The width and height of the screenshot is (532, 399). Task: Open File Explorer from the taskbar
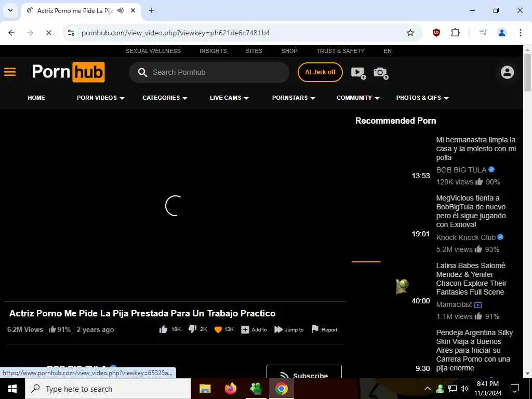pos(205,389)
